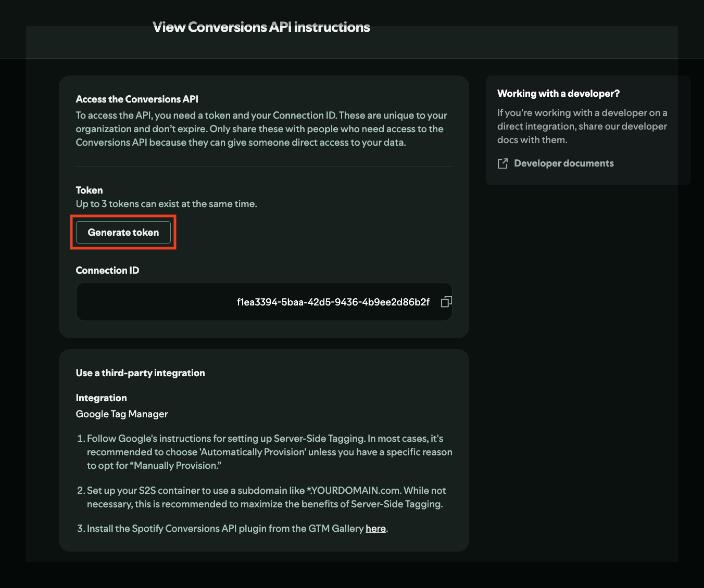Click the Token section label
The image size is (704, 588).
point(89,190)
